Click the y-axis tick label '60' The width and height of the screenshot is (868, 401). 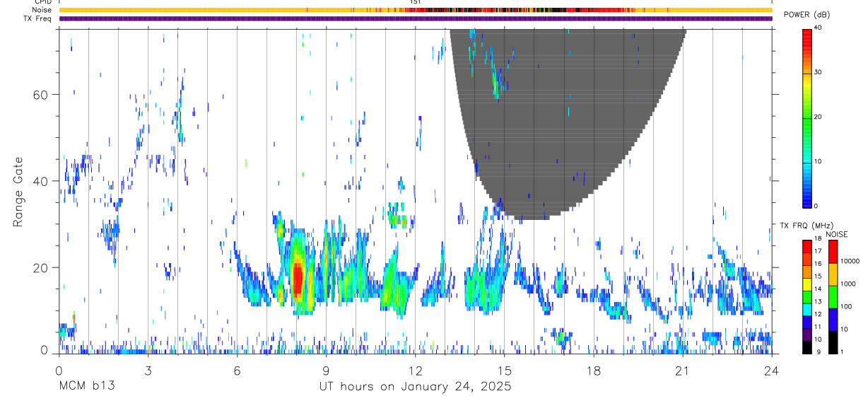41,95
